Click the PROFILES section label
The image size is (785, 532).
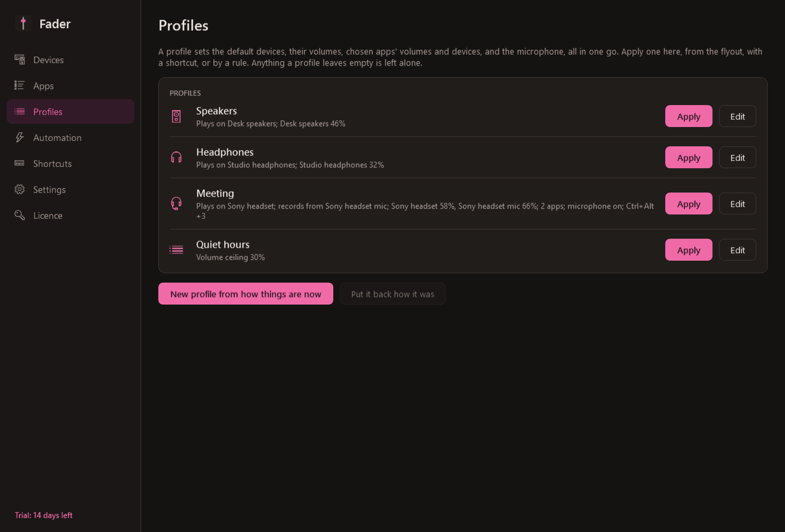coord(185,93)
